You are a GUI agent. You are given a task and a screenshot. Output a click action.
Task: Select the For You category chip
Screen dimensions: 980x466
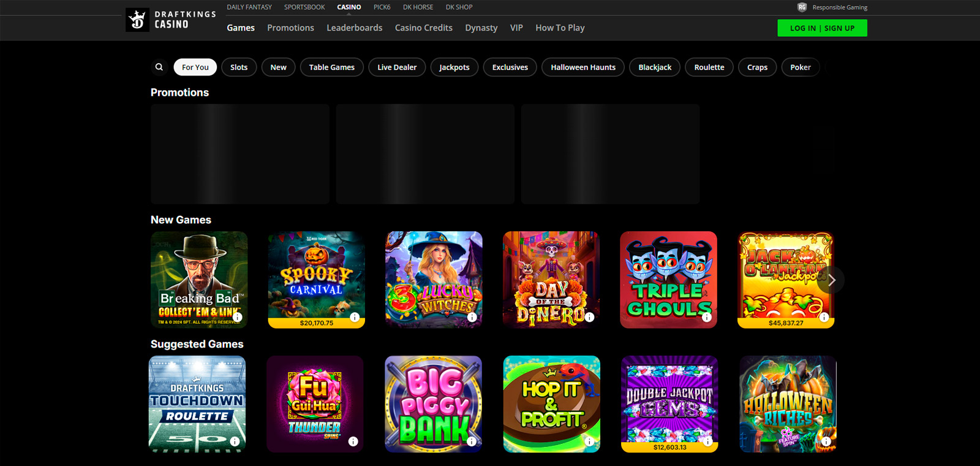coord(195,67)
